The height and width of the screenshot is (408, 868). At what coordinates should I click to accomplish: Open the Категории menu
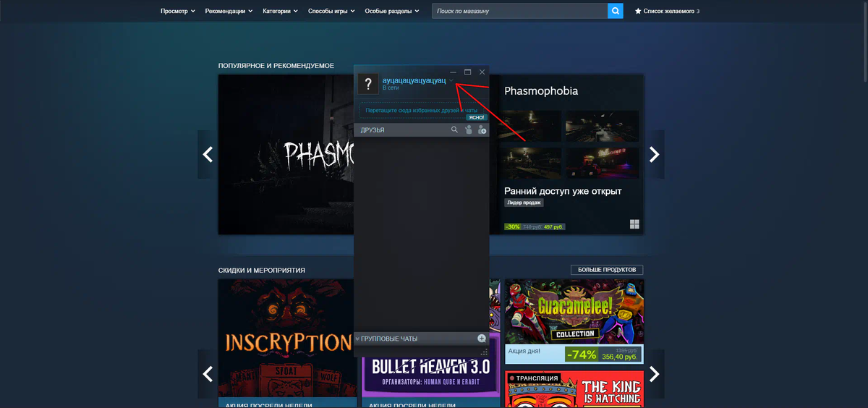[x=281, y=12]
